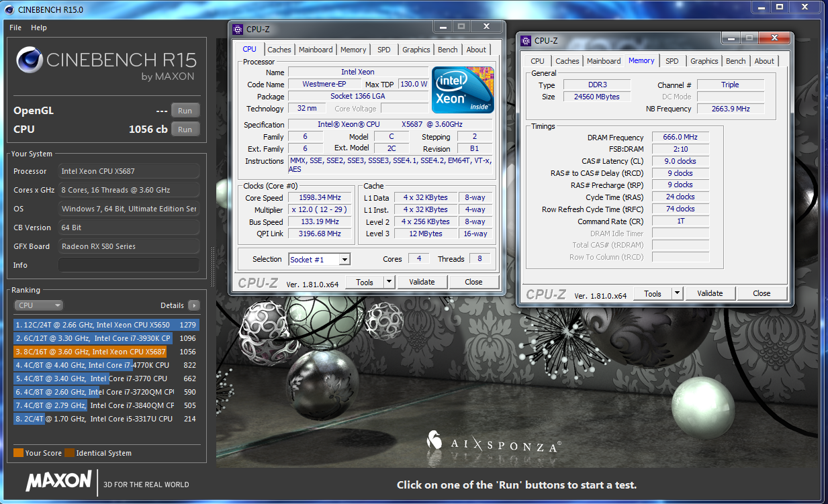
Task: Switch to Bench tab in CPU-Z Memory window
Action: tap(736, 61)
